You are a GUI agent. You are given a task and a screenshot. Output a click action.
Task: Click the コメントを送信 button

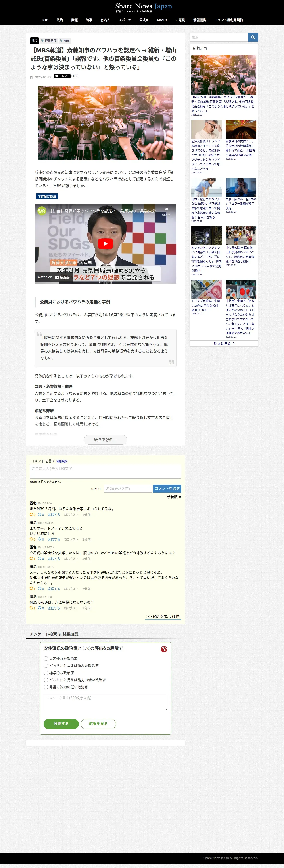coord(167,488)
